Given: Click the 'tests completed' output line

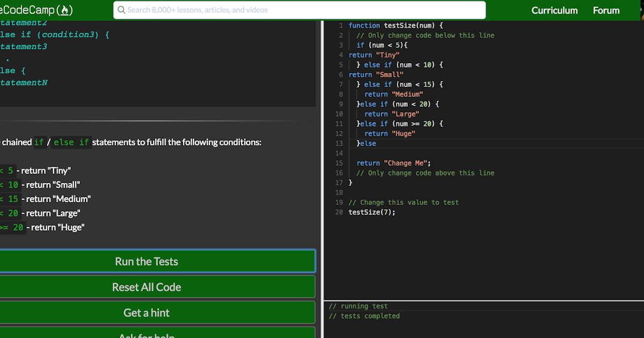Looking at the screenshot, I should point(364,316).
